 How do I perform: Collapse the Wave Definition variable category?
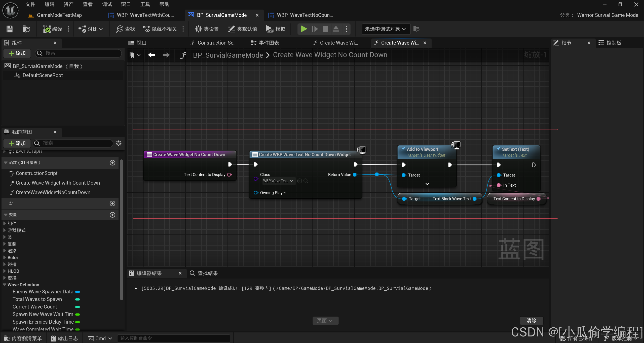point(5,285)
